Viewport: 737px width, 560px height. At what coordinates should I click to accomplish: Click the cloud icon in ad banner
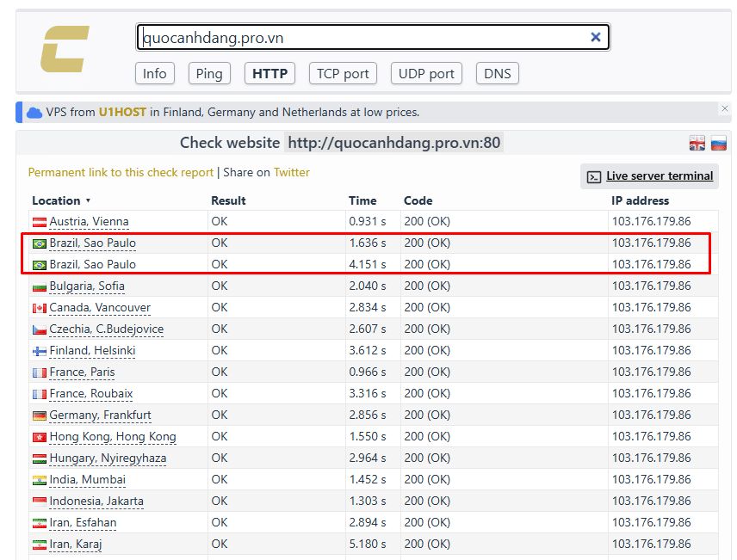[x=34, y=113]
